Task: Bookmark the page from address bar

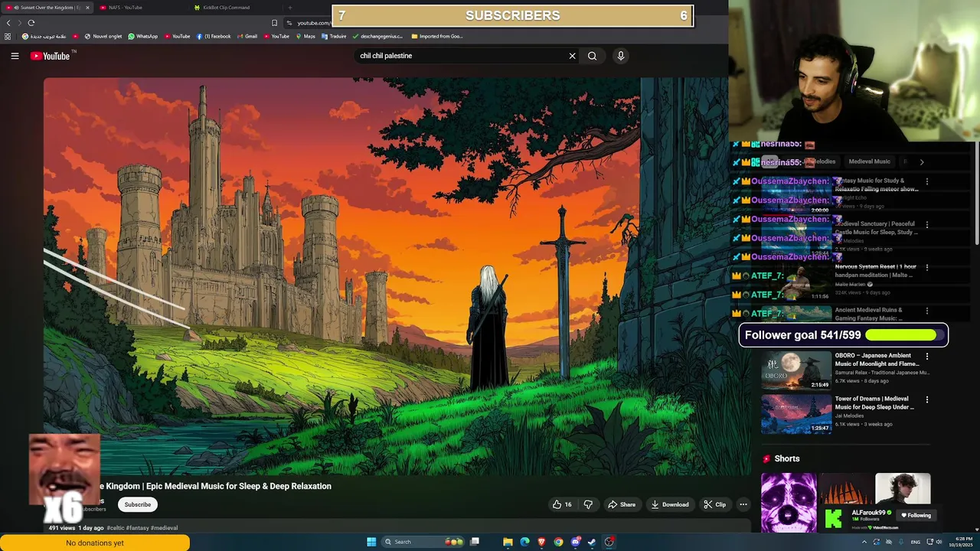Action: tap(275, 23)
